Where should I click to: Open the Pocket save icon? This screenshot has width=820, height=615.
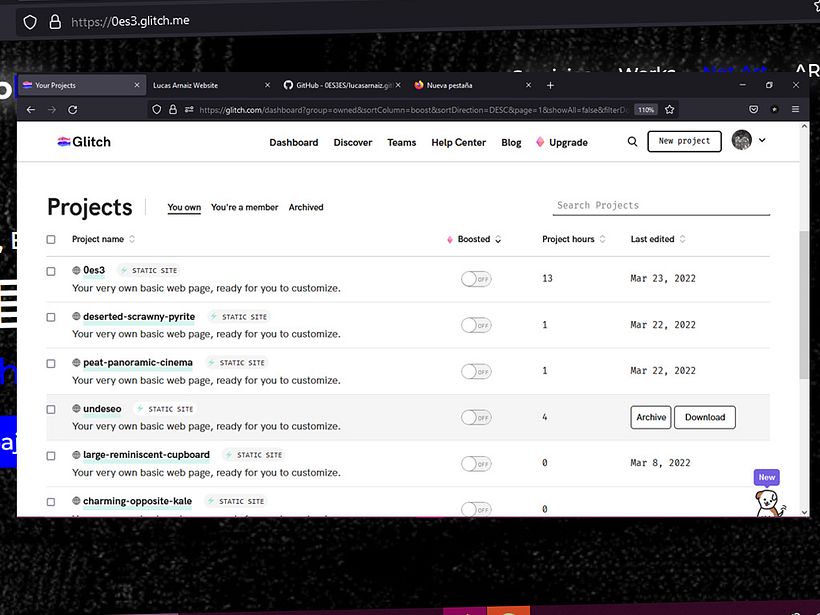754,109
